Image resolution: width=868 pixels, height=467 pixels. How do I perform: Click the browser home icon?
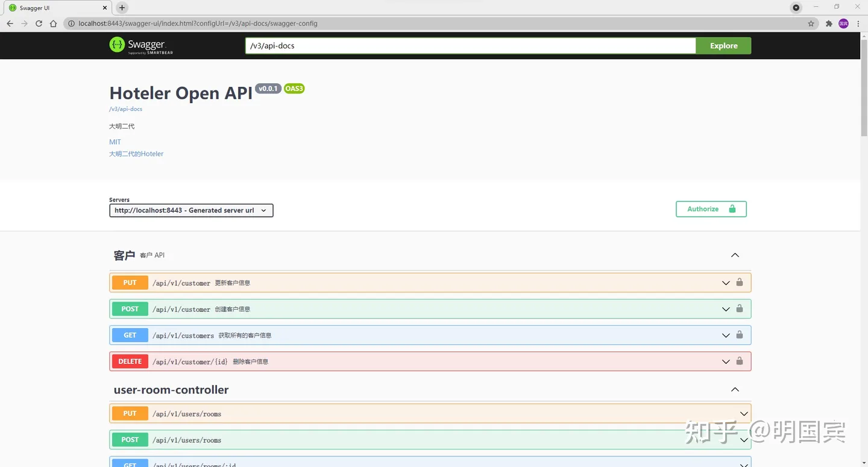pyautogui.click(x=53, y=24)
